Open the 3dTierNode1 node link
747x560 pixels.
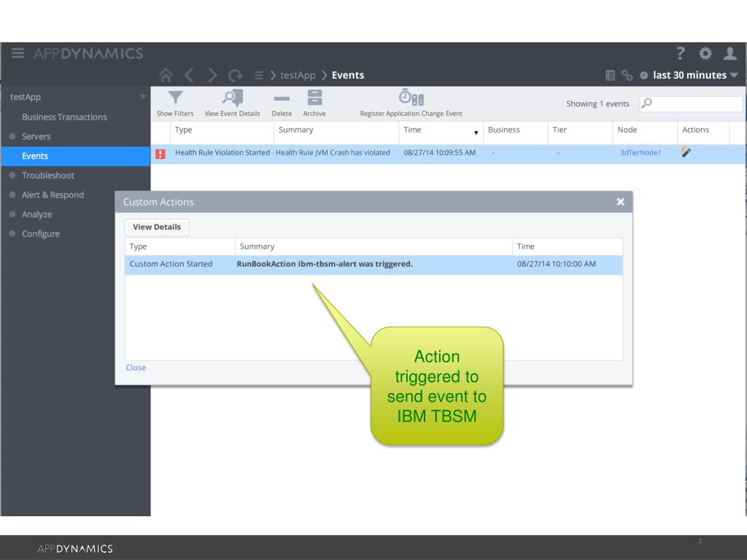(x=640, y=153)
